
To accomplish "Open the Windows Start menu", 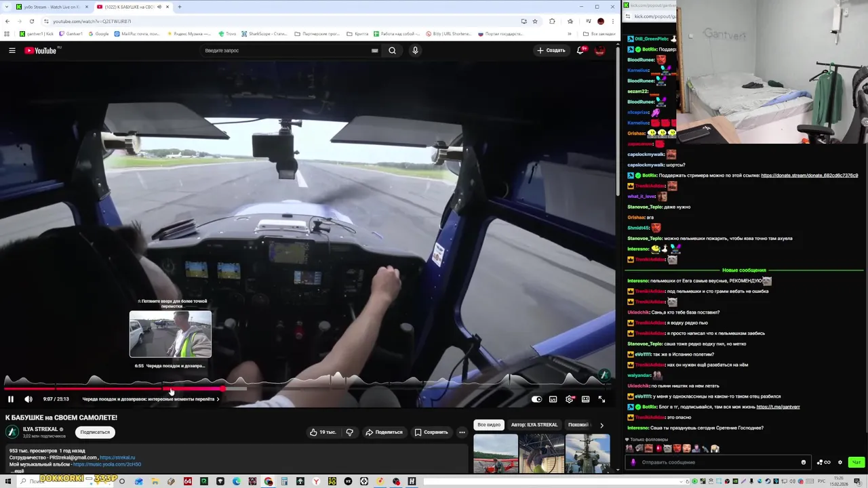I will click(7, 481).
